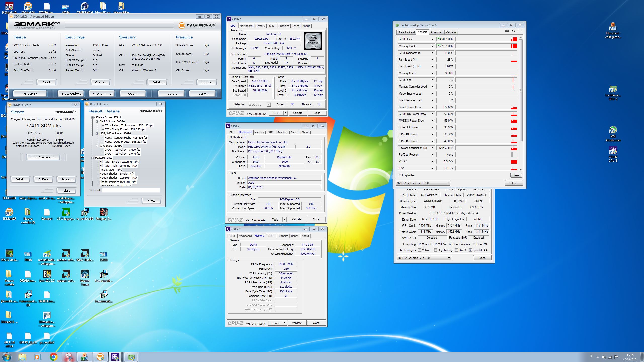Click Windows Start orb
The width and height of the screenshot is (644, 362).
[x=7, y=357]
